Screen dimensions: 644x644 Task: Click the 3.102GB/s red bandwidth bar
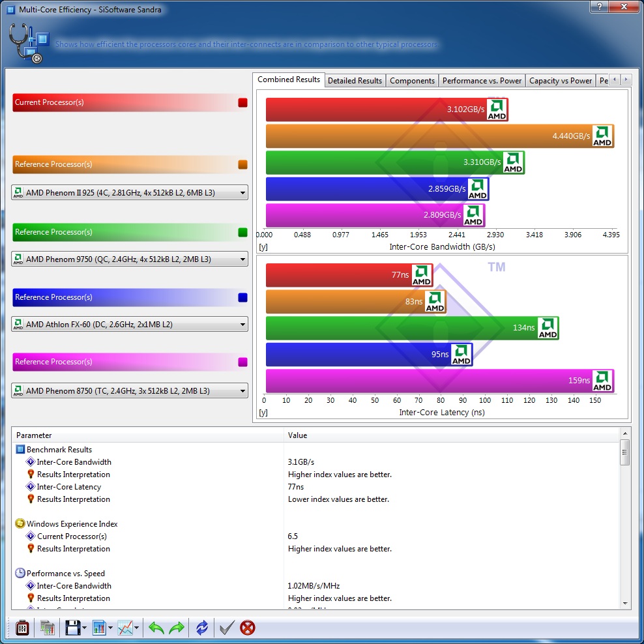(387, 110)
